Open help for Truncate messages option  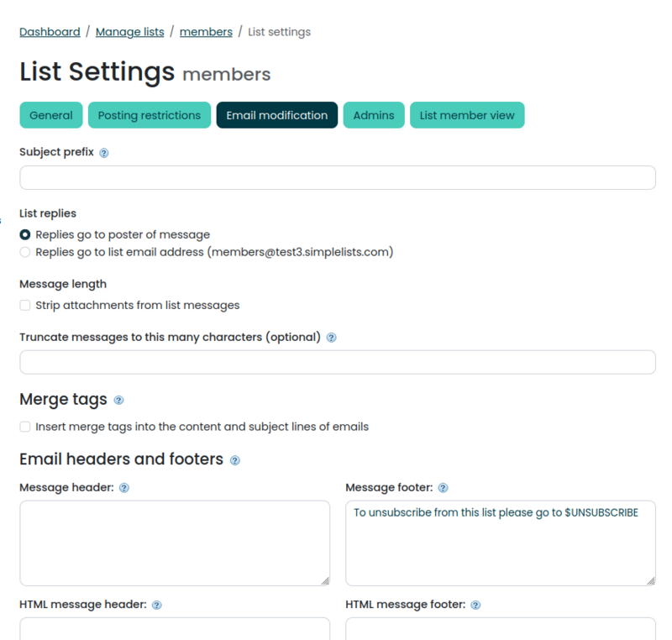tap(332, 337)
